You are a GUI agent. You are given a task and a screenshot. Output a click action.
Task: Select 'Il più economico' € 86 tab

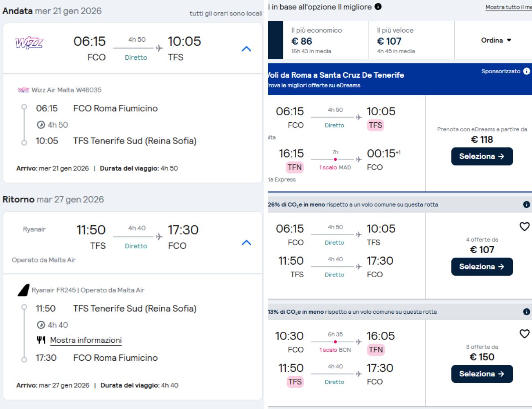click(x=325, y=40)
